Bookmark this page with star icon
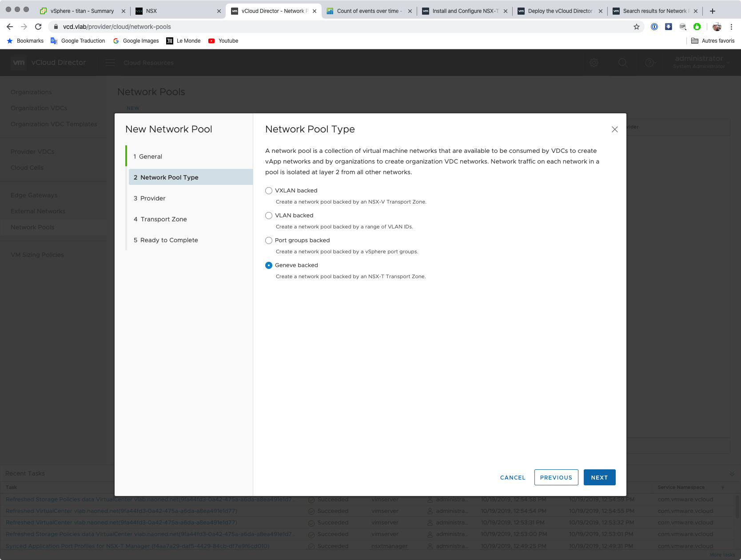The height and width of the screenshot is (560, 741). coord(636,27)
